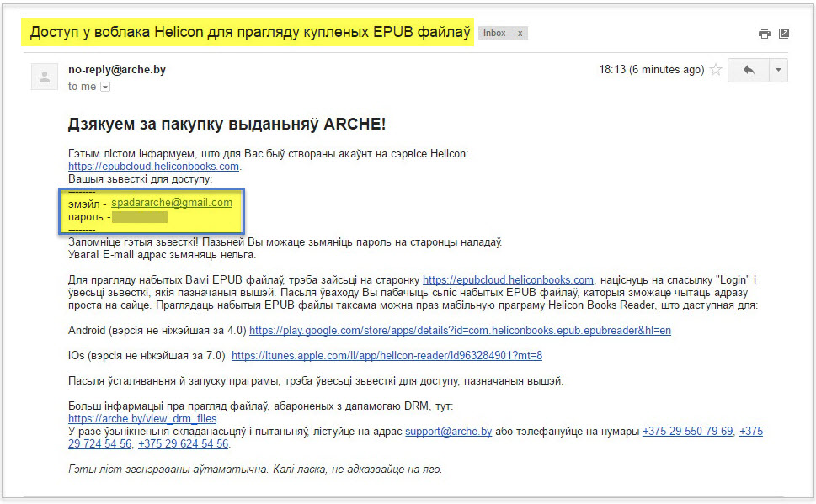
Task: Click heading 'Дзякуем за пакупку выданьняў ARCHE!'
Action: click(227, 125)
